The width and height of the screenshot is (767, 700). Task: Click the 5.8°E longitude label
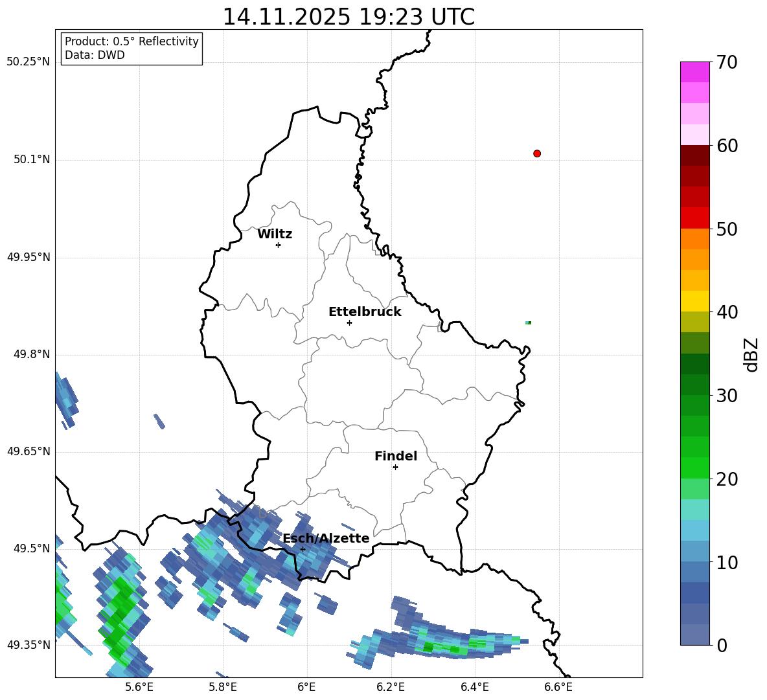223,688
